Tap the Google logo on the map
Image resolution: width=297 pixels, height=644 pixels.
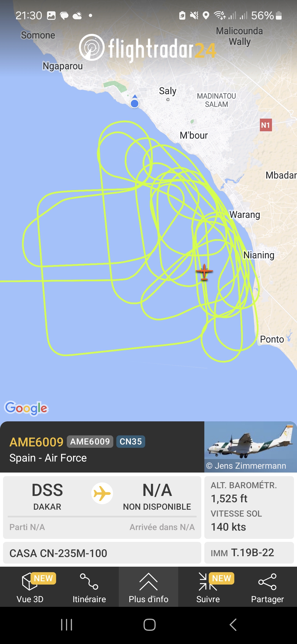pyautogui.click(x=26, y=408)
